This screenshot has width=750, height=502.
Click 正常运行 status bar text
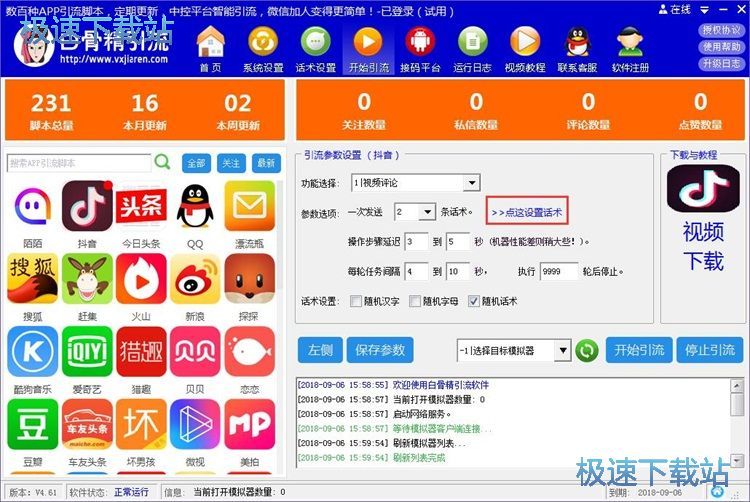tap(132, 492)
